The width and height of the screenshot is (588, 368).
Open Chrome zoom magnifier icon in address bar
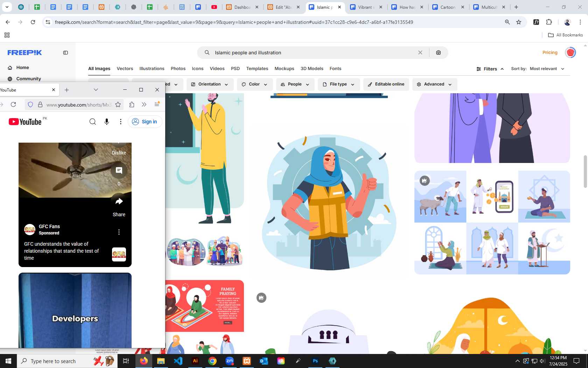tap(507, 22)
